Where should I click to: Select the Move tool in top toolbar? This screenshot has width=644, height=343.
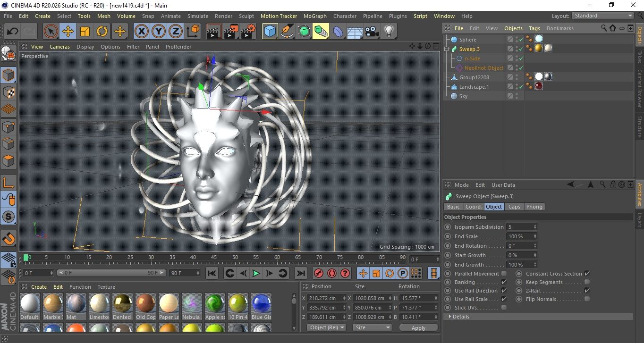pyautogui.click(x=68, y=32)
